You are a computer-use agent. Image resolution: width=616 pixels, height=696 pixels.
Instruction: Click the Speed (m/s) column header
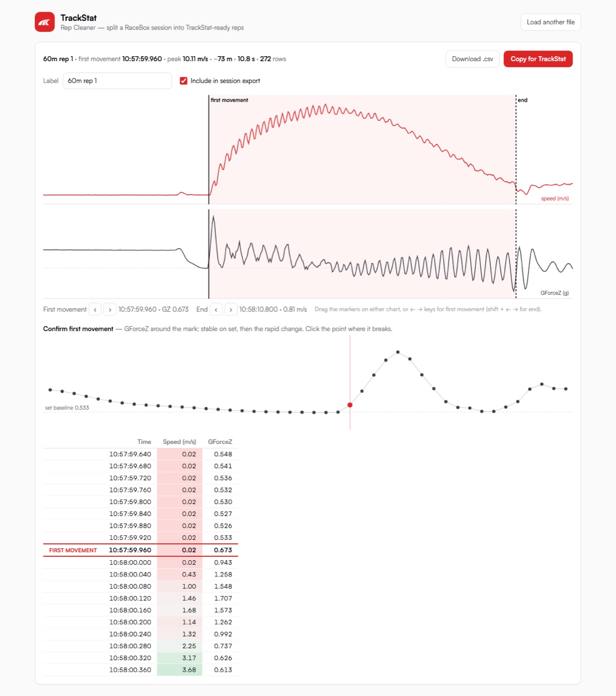[180, 442]
